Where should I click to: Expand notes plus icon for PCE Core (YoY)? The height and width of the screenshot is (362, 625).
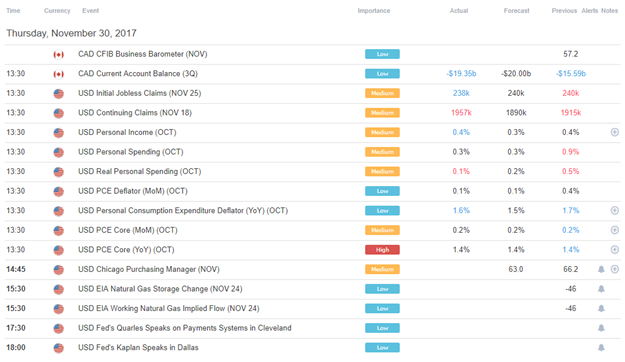pos(615,250)
